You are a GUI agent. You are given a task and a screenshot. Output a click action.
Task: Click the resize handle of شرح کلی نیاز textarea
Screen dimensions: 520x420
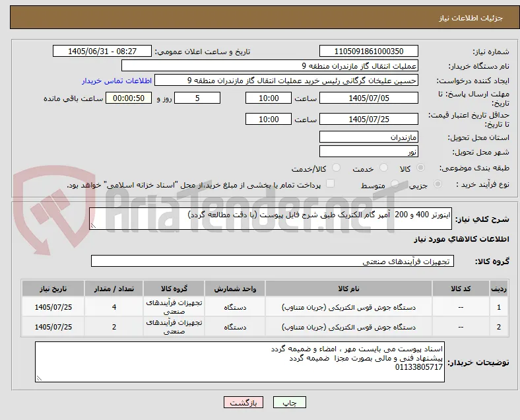click(93, 226)
